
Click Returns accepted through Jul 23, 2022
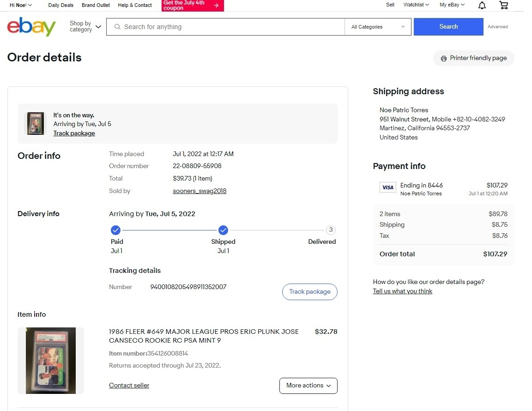point(165,366)
